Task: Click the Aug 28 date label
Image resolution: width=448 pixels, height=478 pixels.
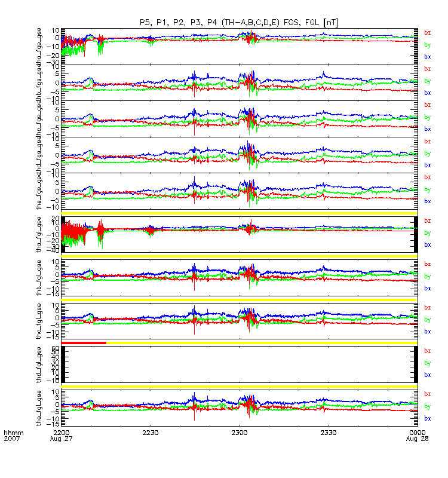Action: pyautogui.click(x=417, y=439)
